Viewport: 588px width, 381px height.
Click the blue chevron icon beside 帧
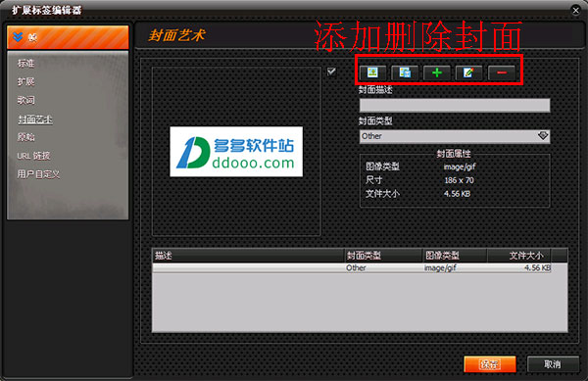(18, 36)
